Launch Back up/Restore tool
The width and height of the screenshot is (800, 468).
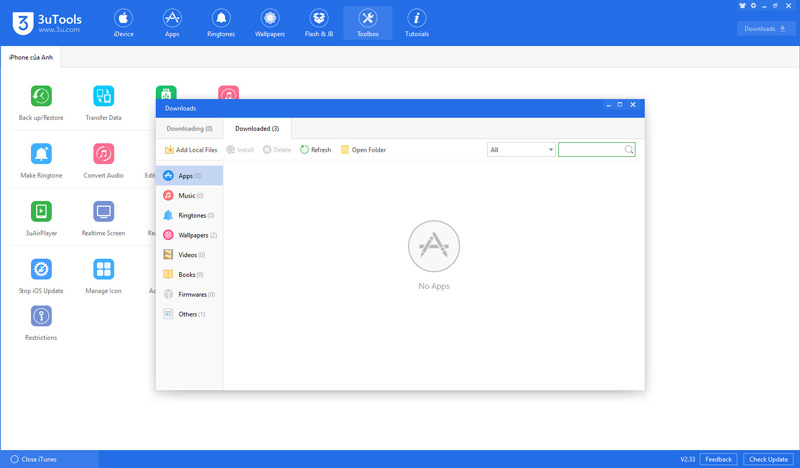pyautogui.click(x=41, y=103)
